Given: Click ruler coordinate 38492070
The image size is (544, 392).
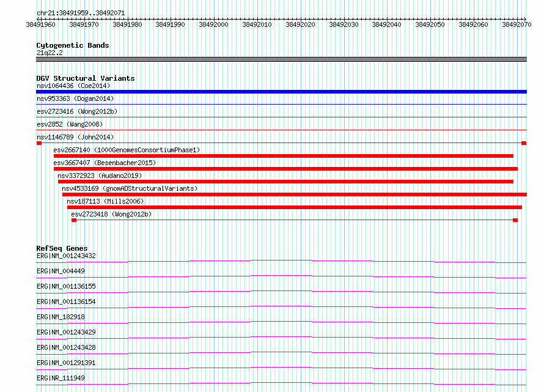Looking at the screenshot, I should click(516, 24).
